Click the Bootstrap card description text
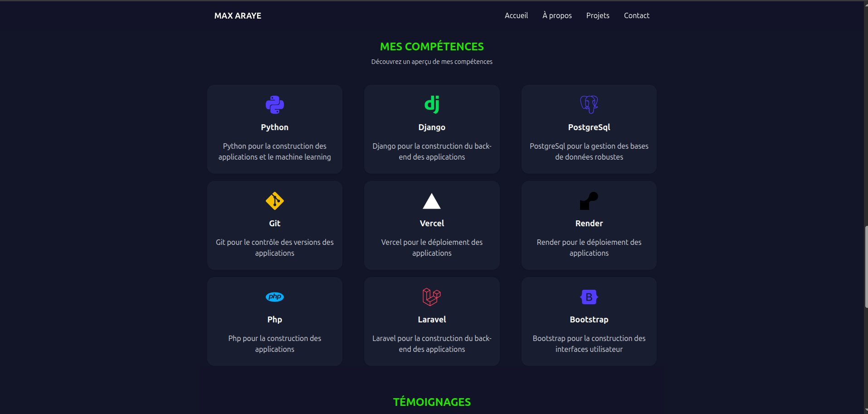The image size is (868, 414). tap(589, 344)
